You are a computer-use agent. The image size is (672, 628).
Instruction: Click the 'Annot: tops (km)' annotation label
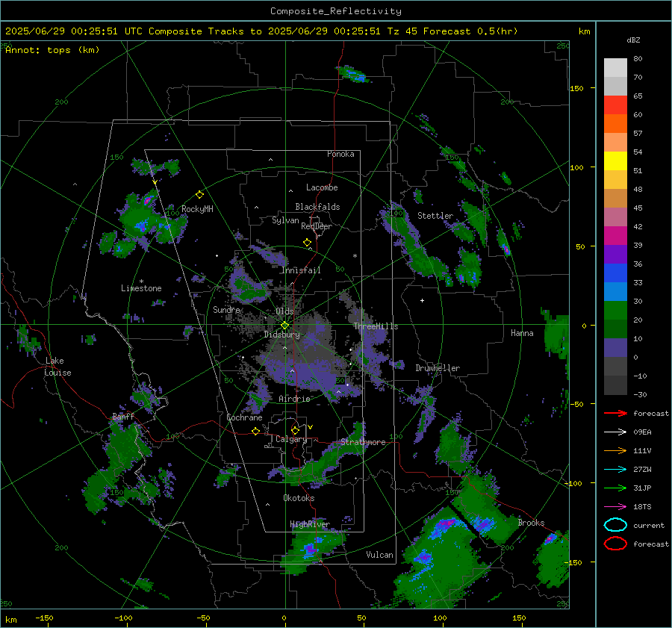[x=52, y=50]
